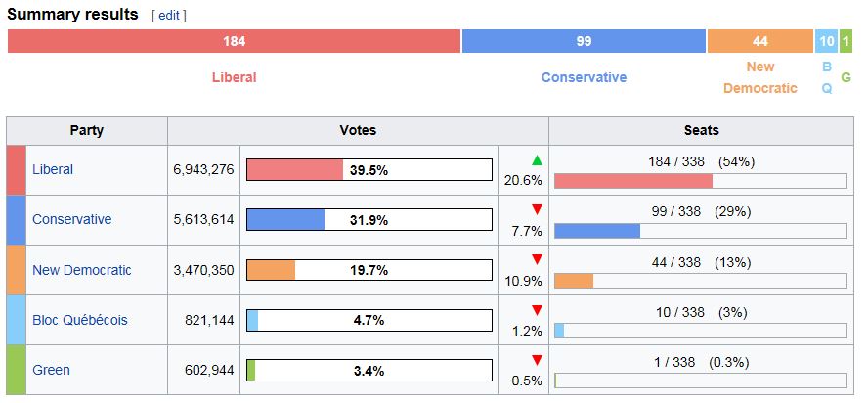Viewport: 868px width, 403px height.
Task: Click the Seats column header
Action: click(x=701, y=130)
